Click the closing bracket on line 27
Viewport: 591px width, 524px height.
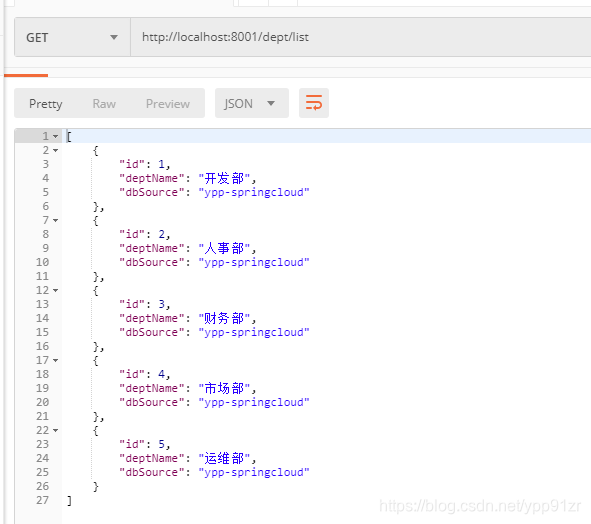click(x=69, y=501)
